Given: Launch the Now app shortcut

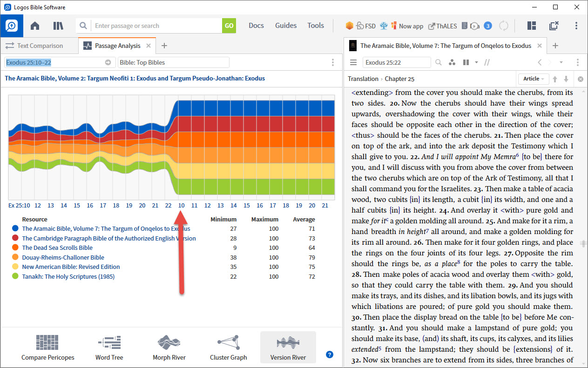Looking at the screenshot, I should 407,26.
